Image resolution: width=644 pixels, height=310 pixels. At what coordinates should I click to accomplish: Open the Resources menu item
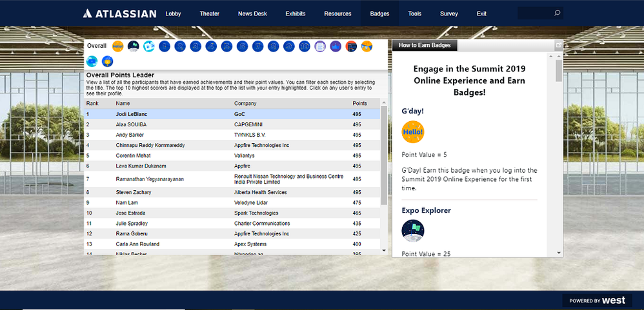click(x=337, y=14)
